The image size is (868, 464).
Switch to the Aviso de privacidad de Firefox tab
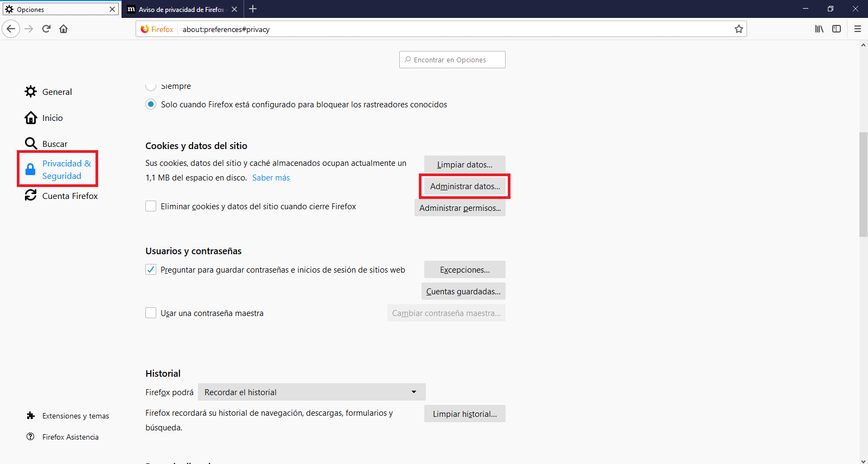tap(182, 9)
